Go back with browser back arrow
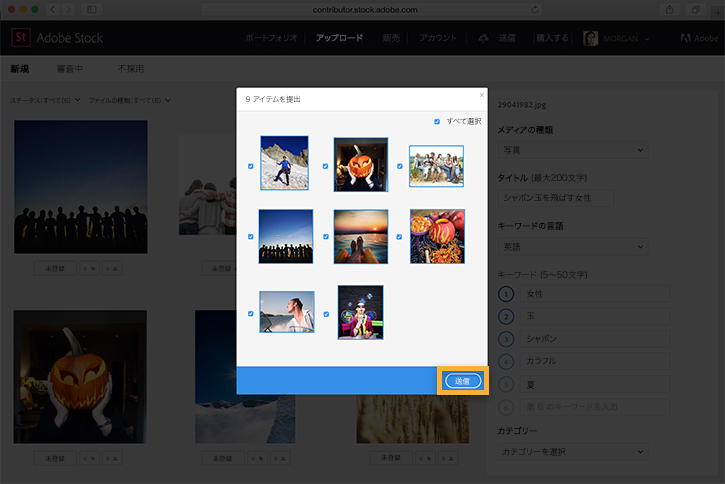Image resolution: width=725 pixels, height=484 pixels. (53, 9)
